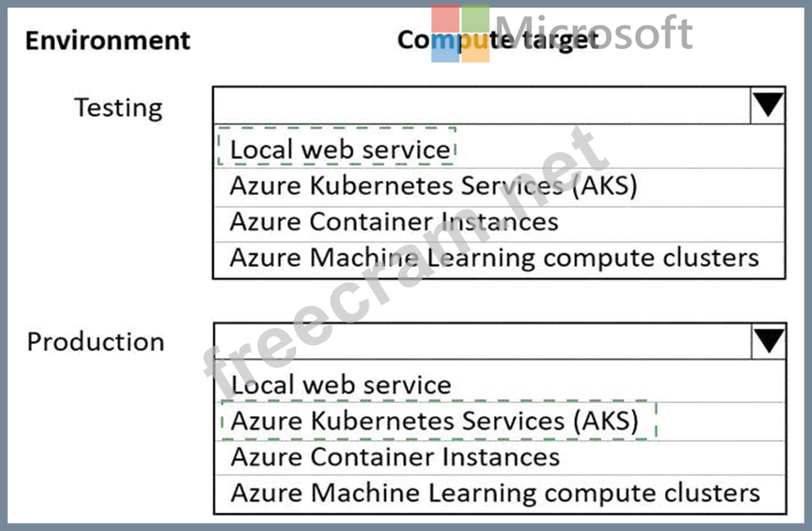Click the red square of Microsoft logo
The height and width of the screenshot is (531, 812).
click(446, 19)
